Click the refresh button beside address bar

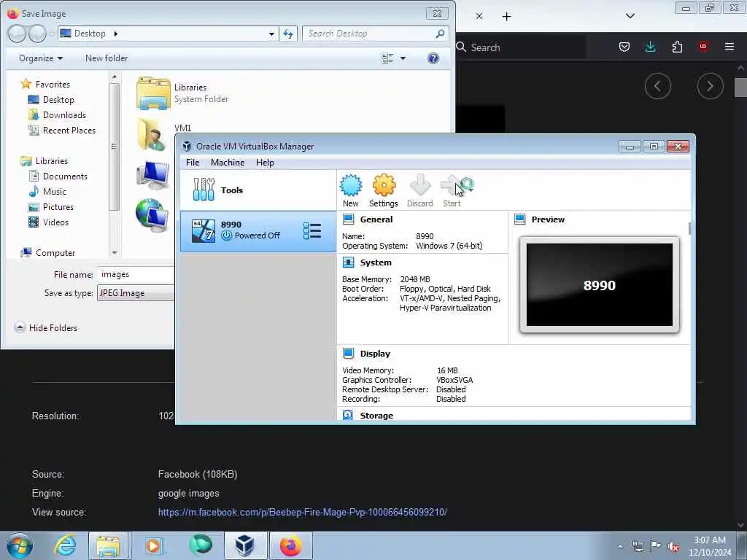tap(288, 34)
